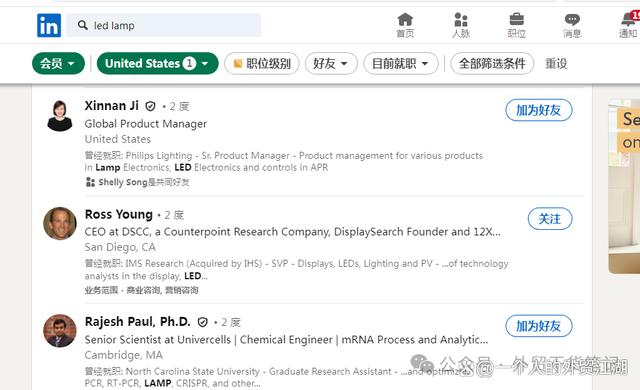Open the 职位级别 premium filter
The height and width of the screenshot is (390, 640).
262,63
